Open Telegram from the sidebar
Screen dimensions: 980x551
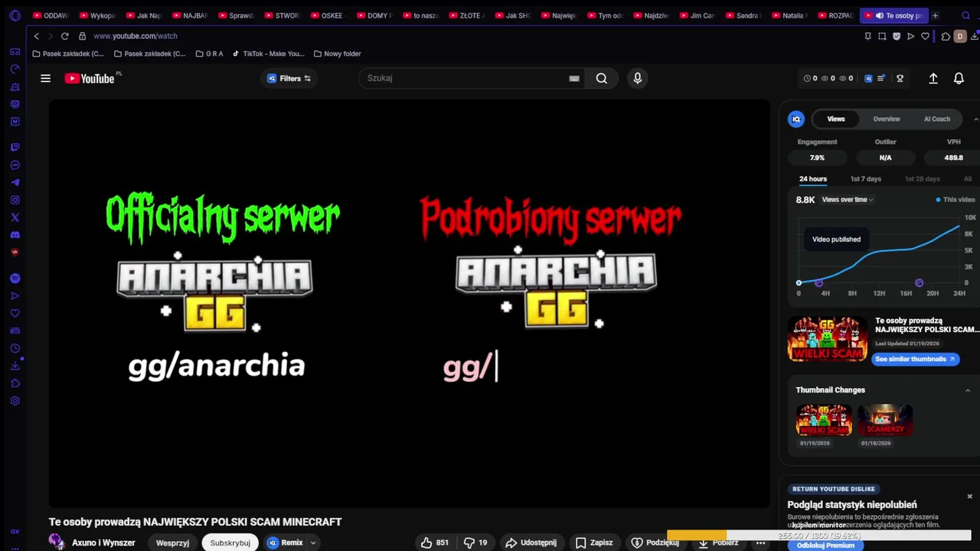pos(15,182)
